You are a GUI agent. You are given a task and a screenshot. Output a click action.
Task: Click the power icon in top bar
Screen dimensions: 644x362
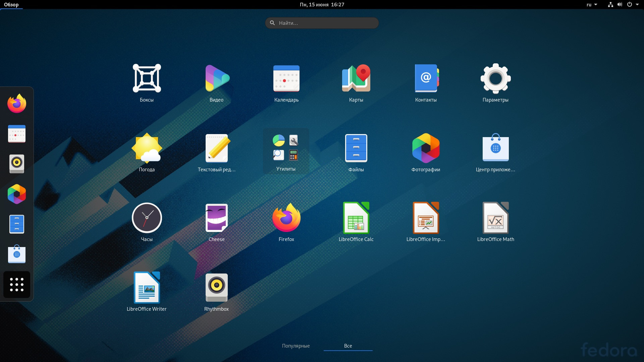click(630, 5)
